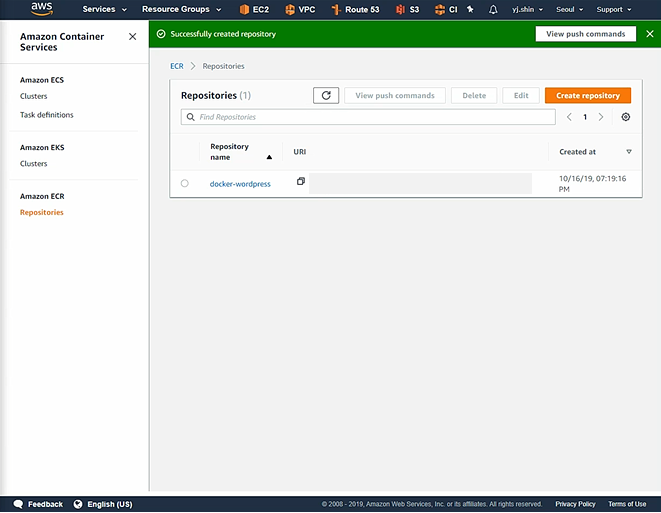This screenshot has width=661, height=513.
Task: Open the EC2 shortcut icon
Action: pos(244,9)
